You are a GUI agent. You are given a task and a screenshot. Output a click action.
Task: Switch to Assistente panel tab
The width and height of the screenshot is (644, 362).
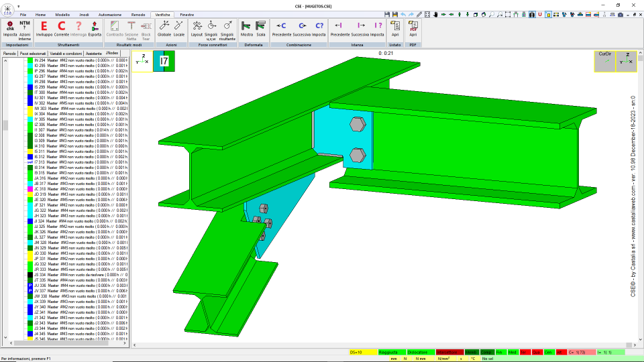pos(94,54)
